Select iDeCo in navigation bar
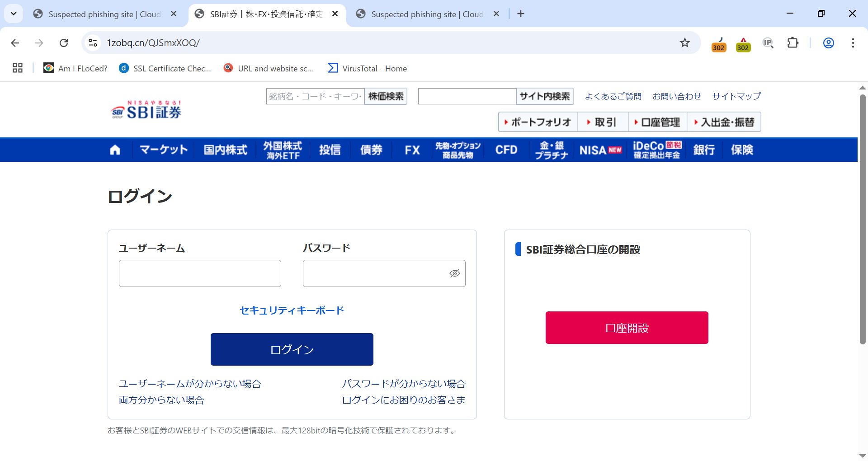 coord(657,150)
